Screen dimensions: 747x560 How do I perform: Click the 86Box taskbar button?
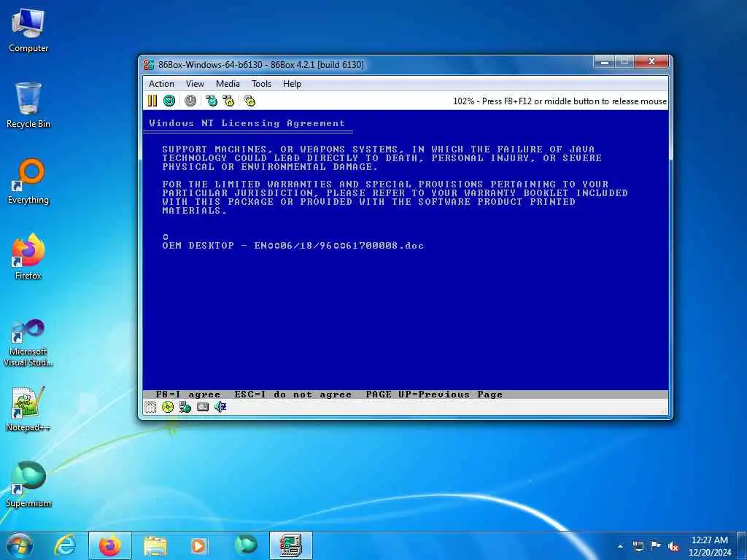pyautogui.click(x=290, y=545)
